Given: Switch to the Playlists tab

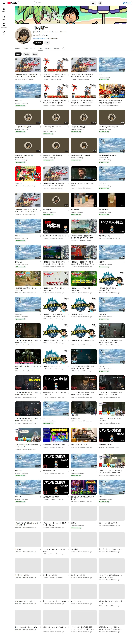Looking at the screenshot, I should coord(48,48).
